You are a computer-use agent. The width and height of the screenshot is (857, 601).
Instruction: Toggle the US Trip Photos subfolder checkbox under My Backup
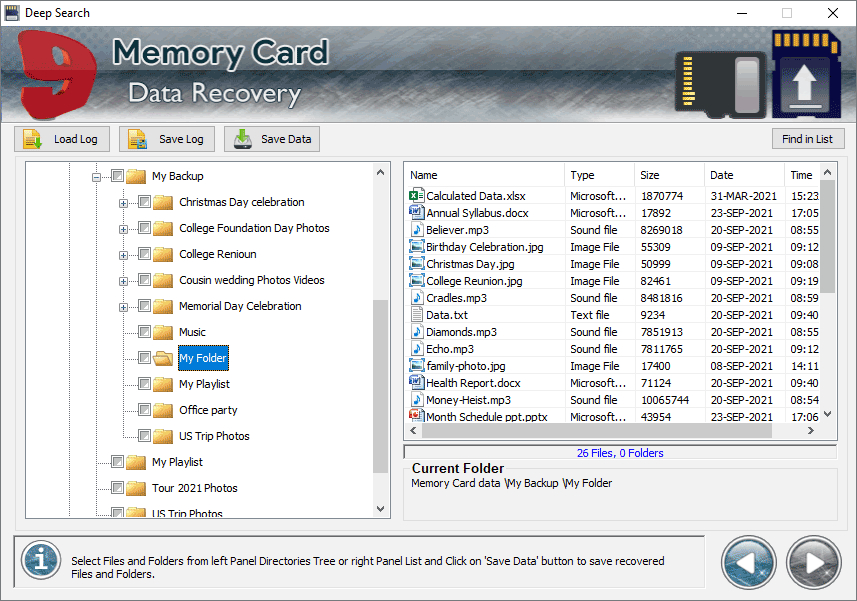(x=144, y=435)
